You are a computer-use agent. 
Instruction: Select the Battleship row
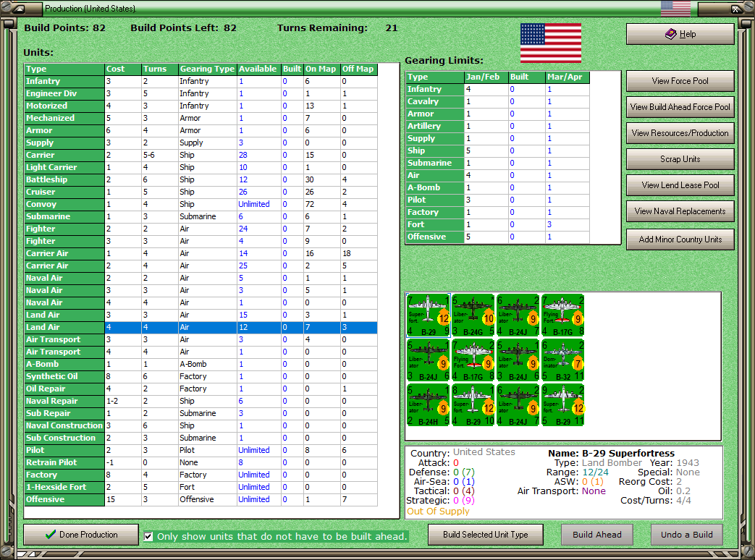(201, 179)
